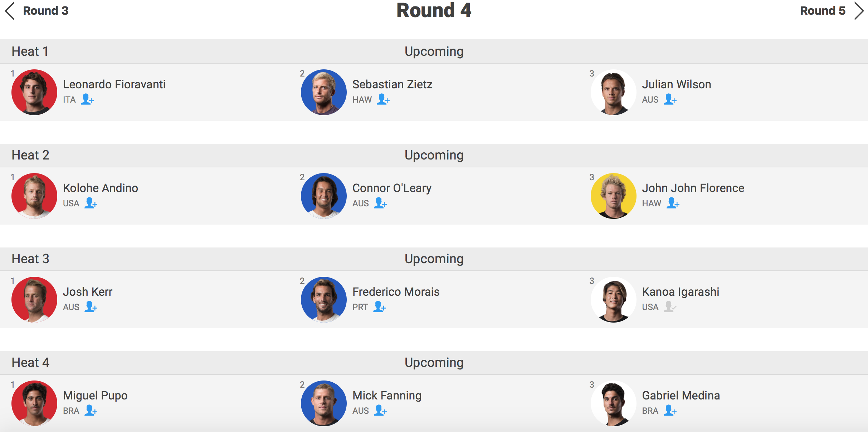Click follow icon next to Kolohe Andino

point(91,203)
